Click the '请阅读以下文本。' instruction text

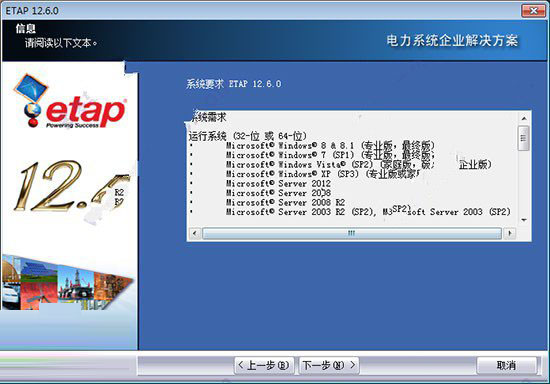pyautogui.click(x=61, y=43)
